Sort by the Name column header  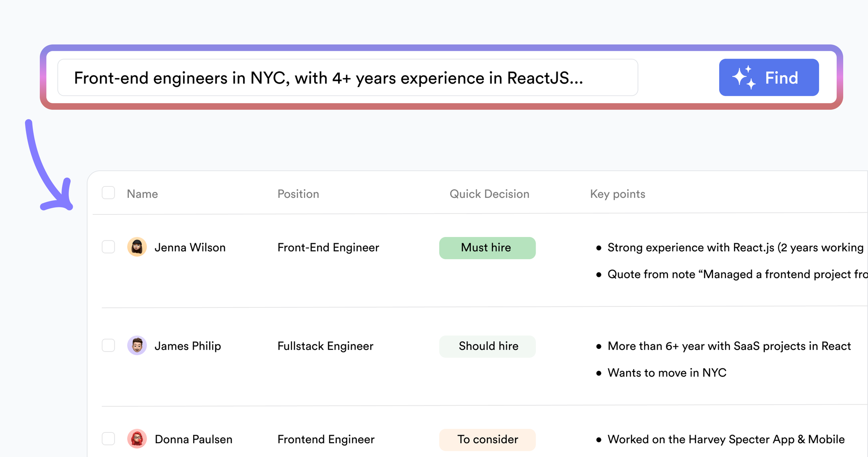click(x=142, y=194)
